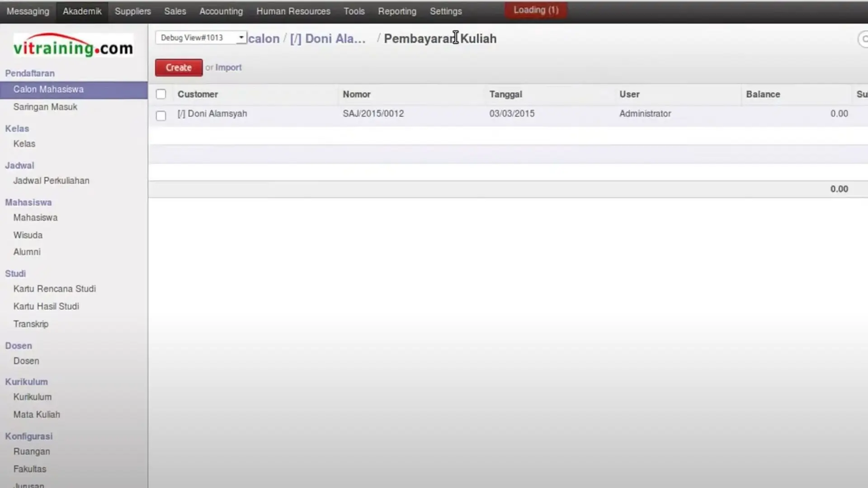
Task: Open Human Resources menu
Action: [293, 11]
